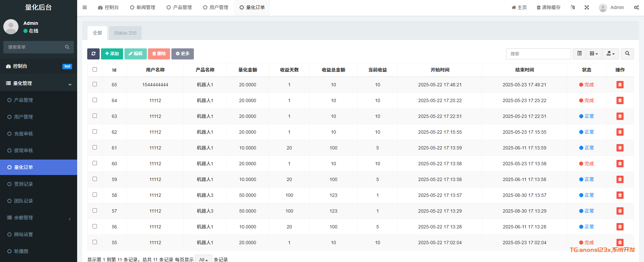Click the 完成 status of order 65

(x=586, y=85)
